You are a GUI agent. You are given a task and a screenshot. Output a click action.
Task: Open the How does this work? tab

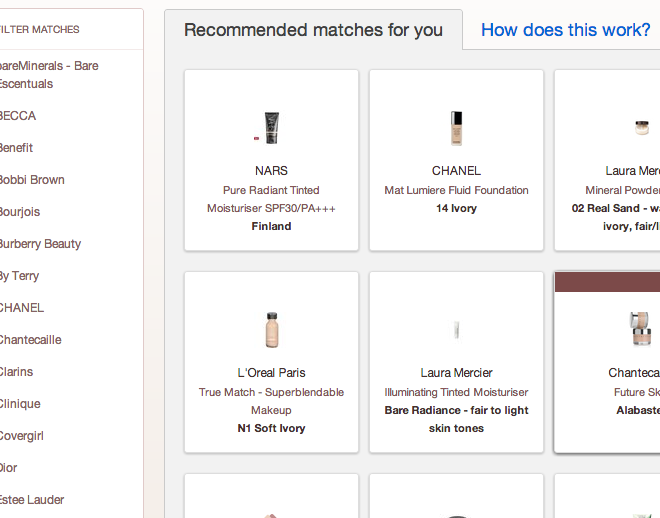(x=565, y=30)
